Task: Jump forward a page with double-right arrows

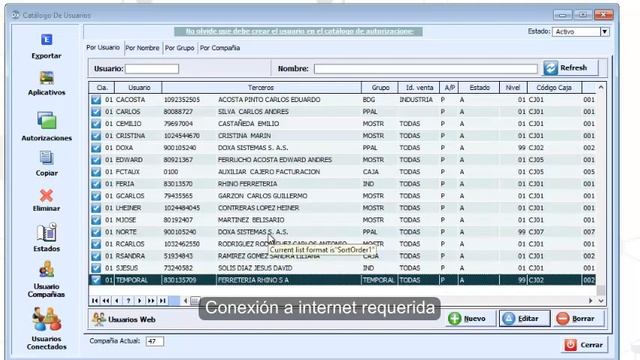Action: 151,301
